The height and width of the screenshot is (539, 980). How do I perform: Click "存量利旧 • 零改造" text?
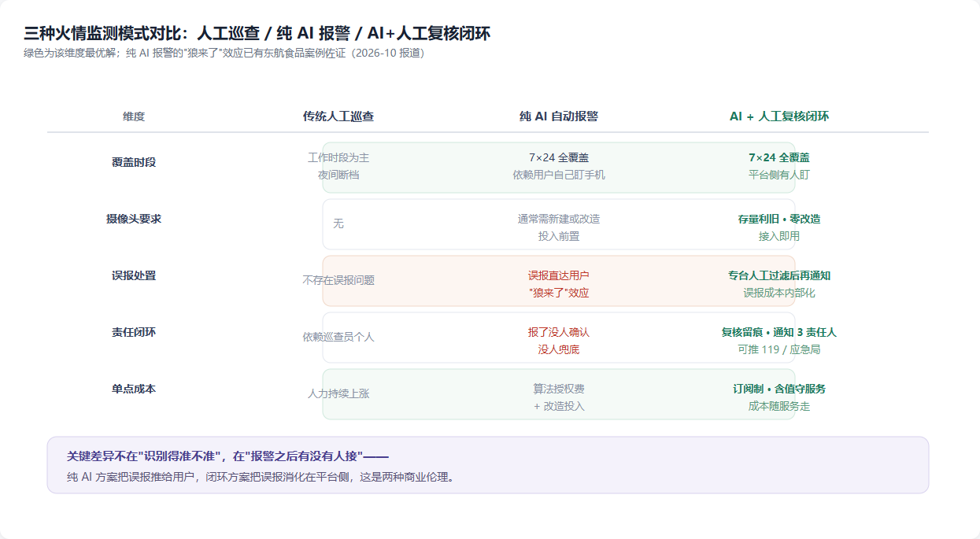[779, 219]
